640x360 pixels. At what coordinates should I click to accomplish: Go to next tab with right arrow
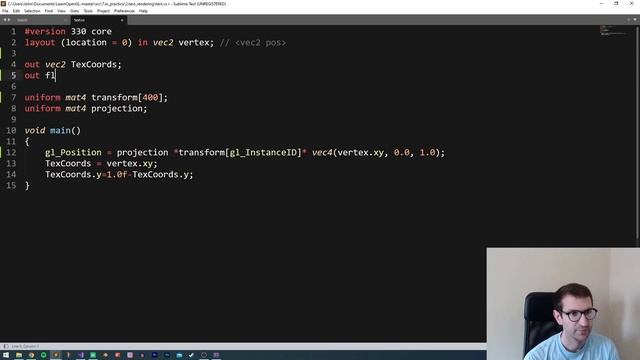[x=9, y=20]
